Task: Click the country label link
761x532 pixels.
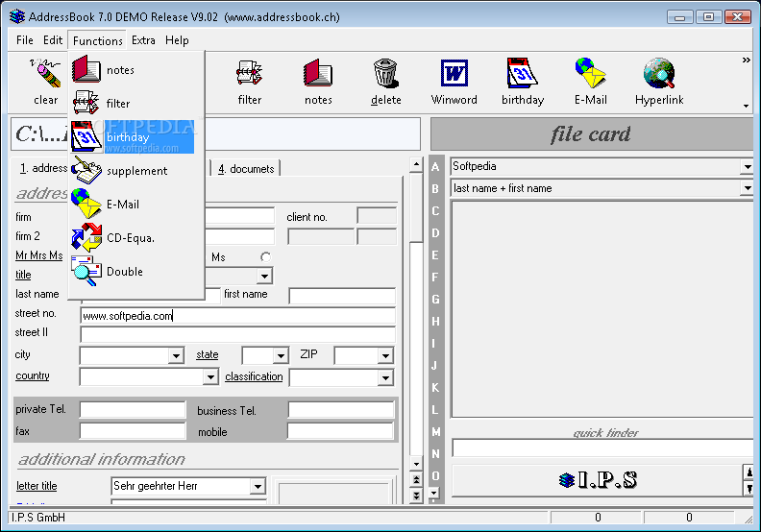Action: point(33,375)
